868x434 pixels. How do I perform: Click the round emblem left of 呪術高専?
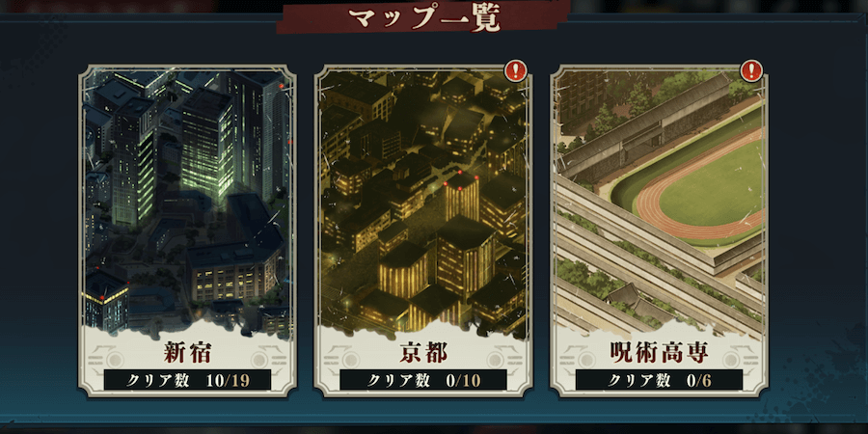pyautogui.click(x=586, y=360)
